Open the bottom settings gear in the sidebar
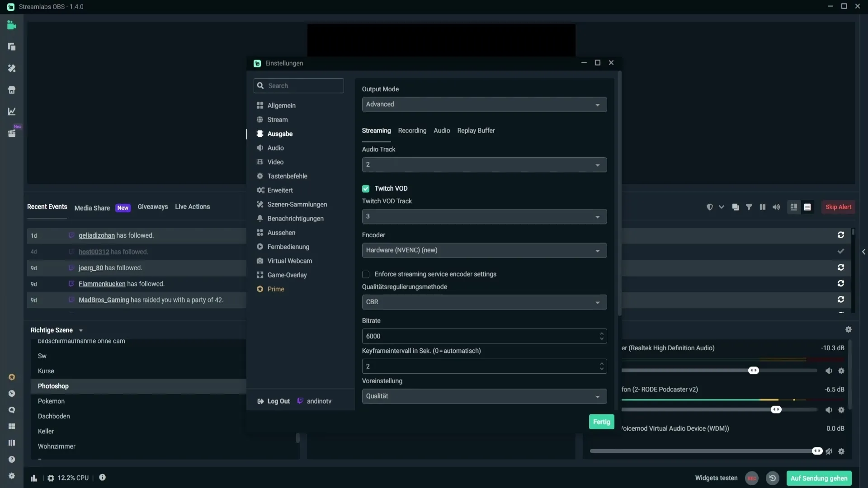Viewport: 868px width, 488px height. (x=12, y=476)
